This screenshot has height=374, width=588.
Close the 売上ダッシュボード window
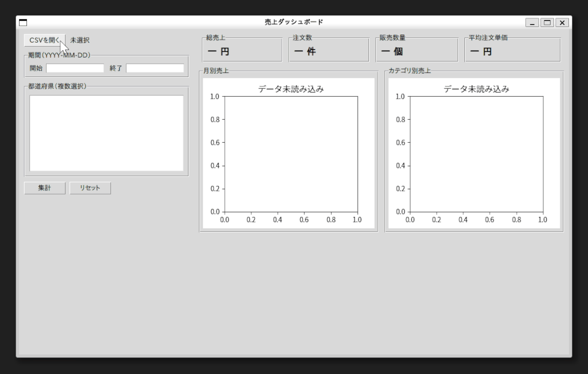click(x=562, y=22)
